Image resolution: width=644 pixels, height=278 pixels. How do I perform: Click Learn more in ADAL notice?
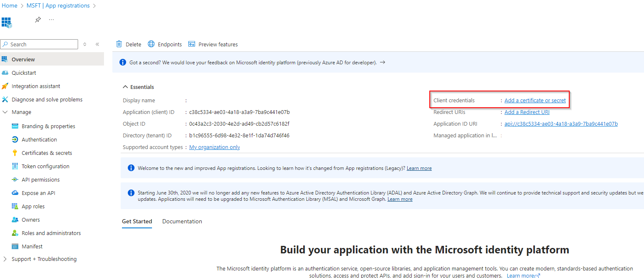tap(400, 199)
